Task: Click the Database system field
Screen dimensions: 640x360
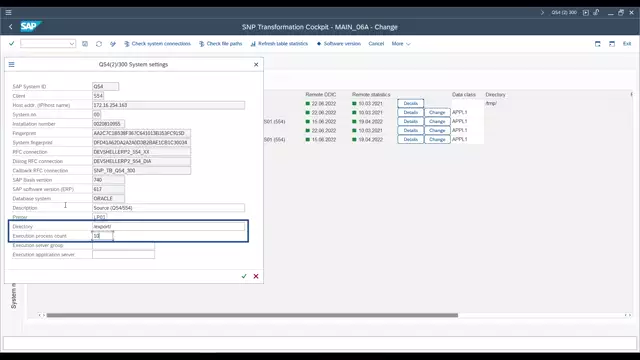Action: (109, 198)
